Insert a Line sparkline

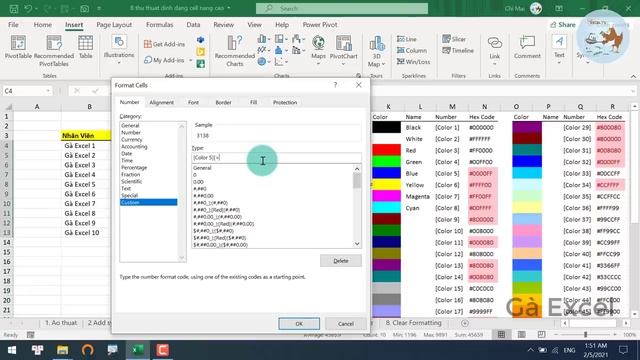coord(407,39)
